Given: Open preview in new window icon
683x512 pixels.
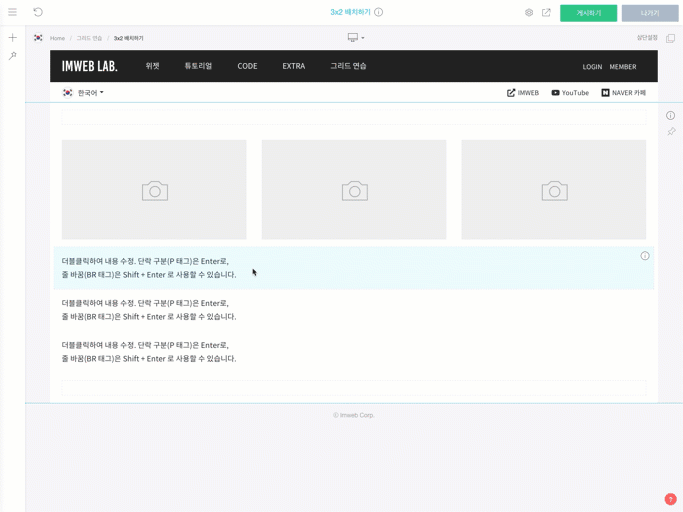Looking at the screenshot, I should 546,13.
